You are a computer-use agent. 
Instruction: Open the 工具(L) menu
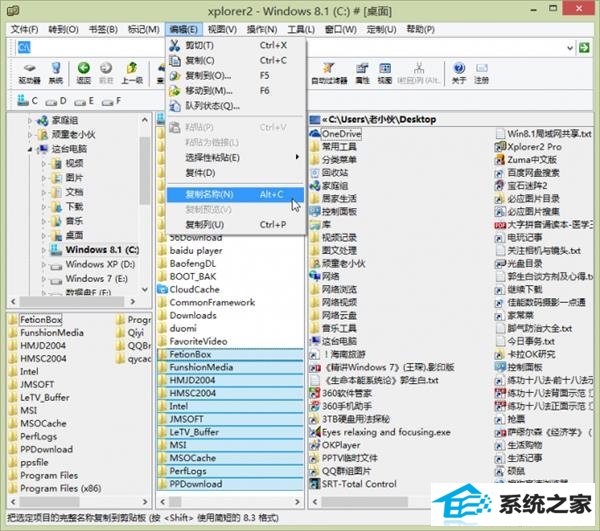(x=301, y=29)
